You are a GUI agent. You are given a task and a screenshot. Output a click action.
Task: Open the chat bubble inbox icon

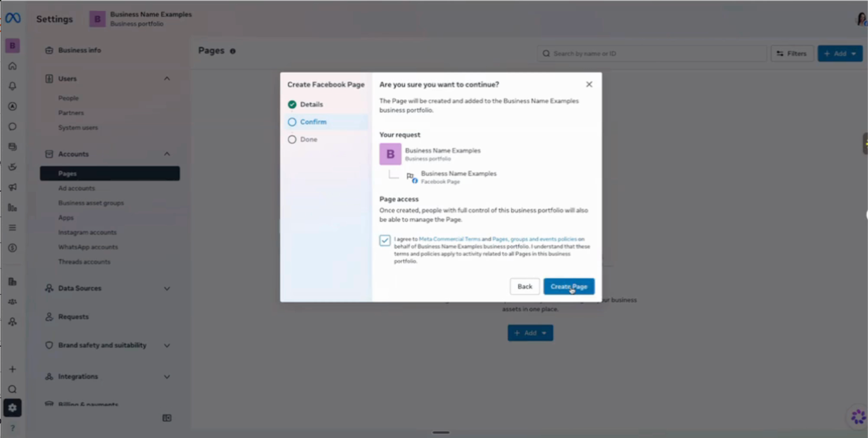(13, 127)
